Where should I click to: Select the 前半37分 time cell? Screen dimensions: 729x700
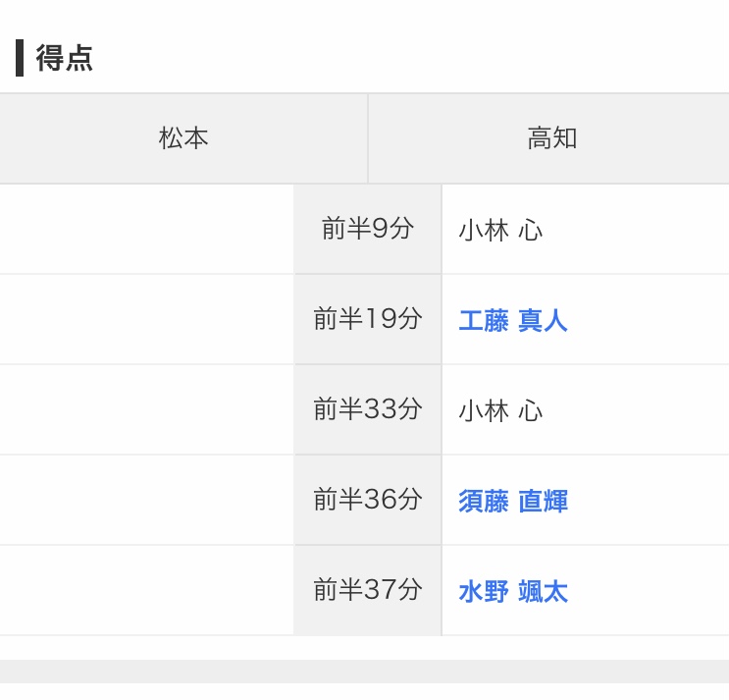367,590
